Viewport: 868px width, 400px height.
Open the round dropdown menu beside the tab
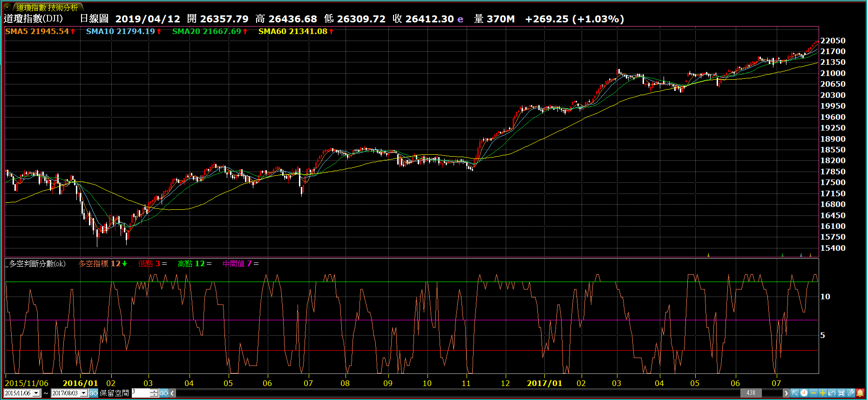[x=7, y=7]
